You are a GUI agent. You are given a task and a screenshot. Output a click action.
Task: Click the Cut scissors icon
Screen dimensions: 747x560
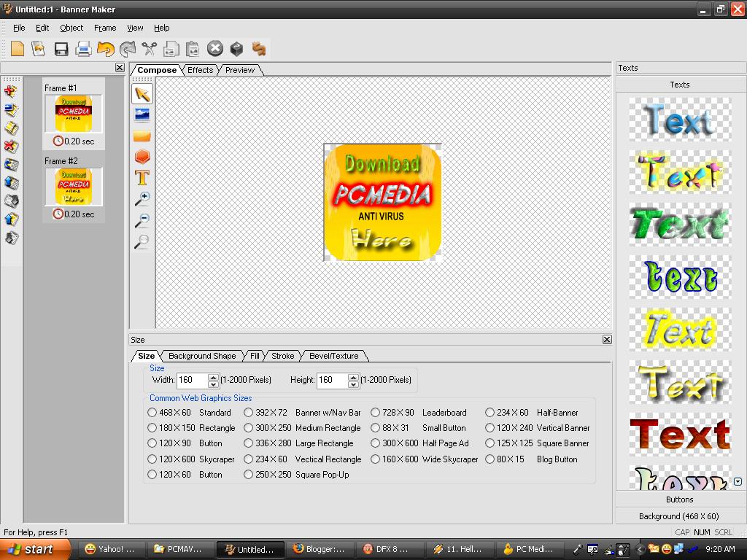pos(149,49)
